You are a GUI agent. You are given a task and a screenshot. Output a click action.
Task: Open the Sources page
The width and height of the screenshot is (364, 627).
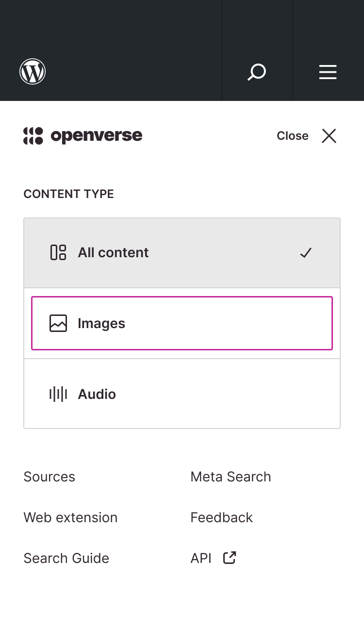pyautogui.click(x=49, y=477)
